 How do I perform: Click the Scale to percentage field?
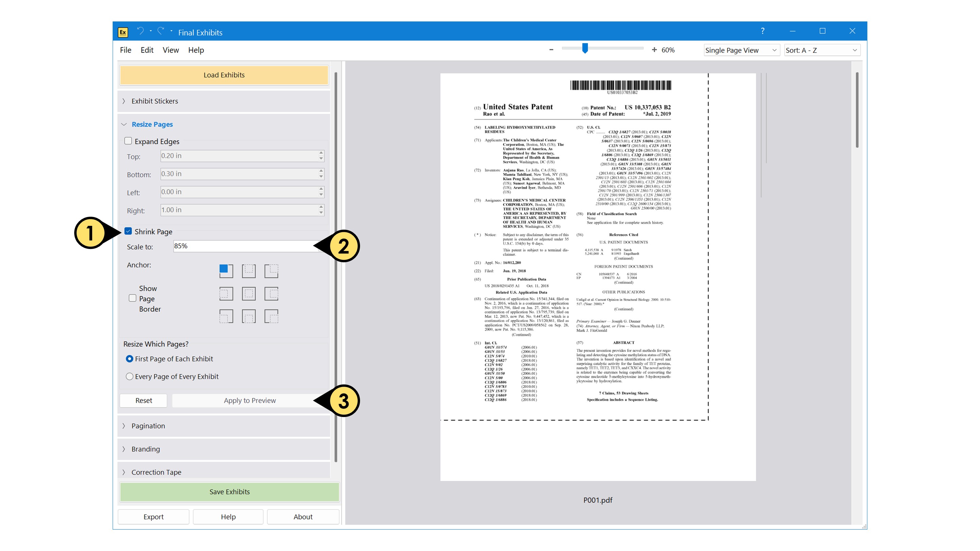point(244,246)
